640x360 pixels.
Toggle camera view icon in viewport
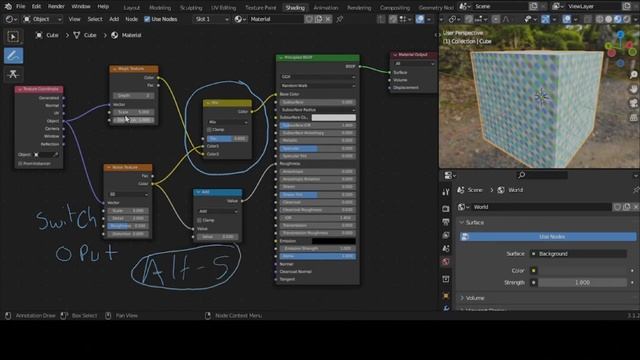[x=633, y=103]
